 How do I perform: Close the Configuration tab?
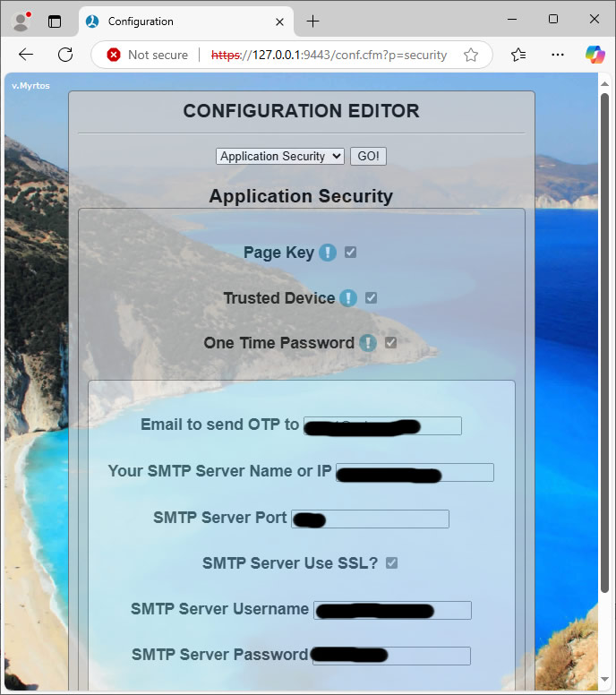pyautogui.click(x=279, y=21)
